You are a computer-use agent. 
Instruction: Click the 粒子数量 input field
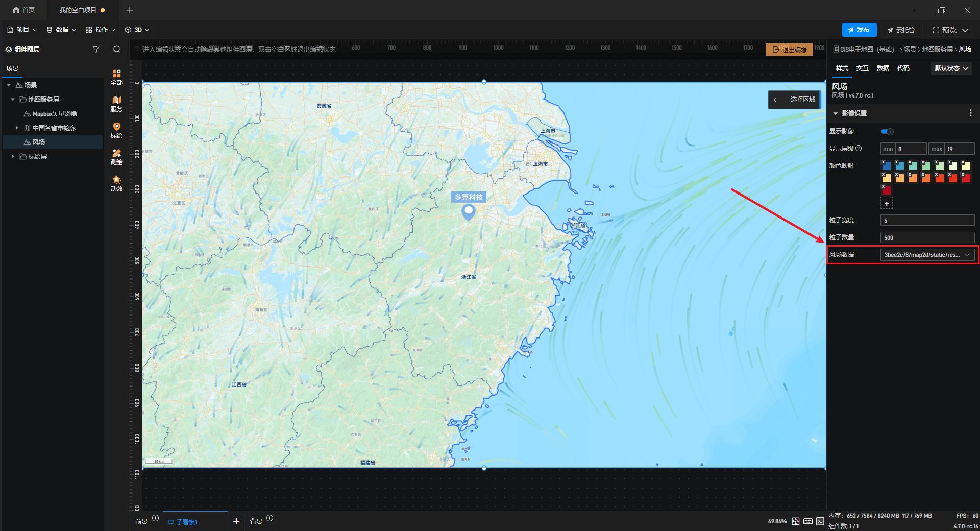pyautogui.click(x=927, y=237)
